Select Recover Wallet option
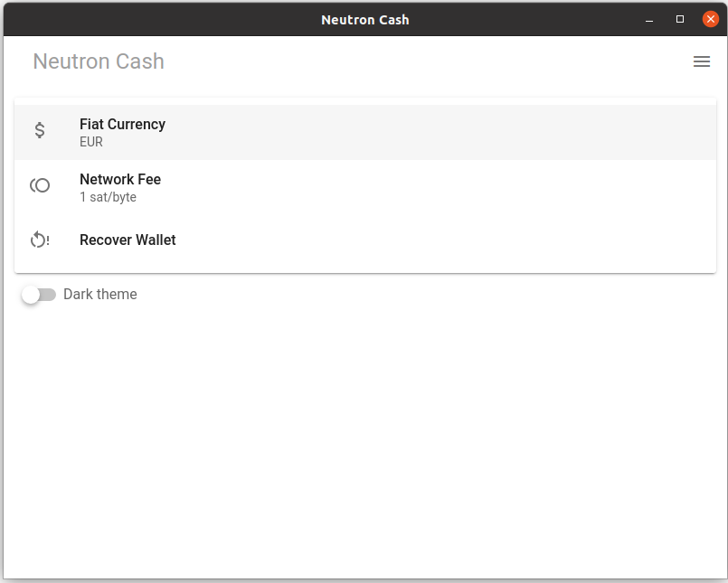The width and height of the screenshot is (728, 583). click(365, 240)
